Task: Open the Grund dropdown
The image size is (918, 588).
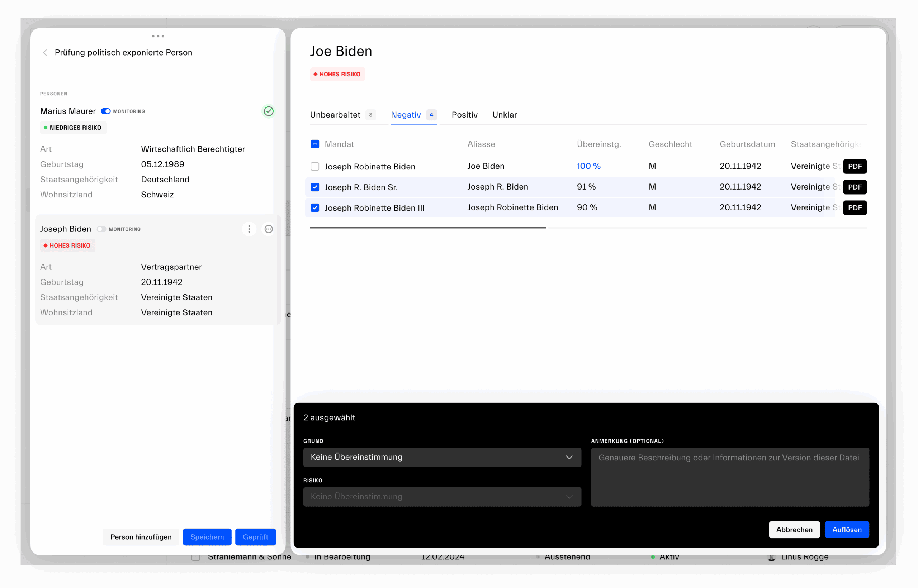Action: pos(442,457)
